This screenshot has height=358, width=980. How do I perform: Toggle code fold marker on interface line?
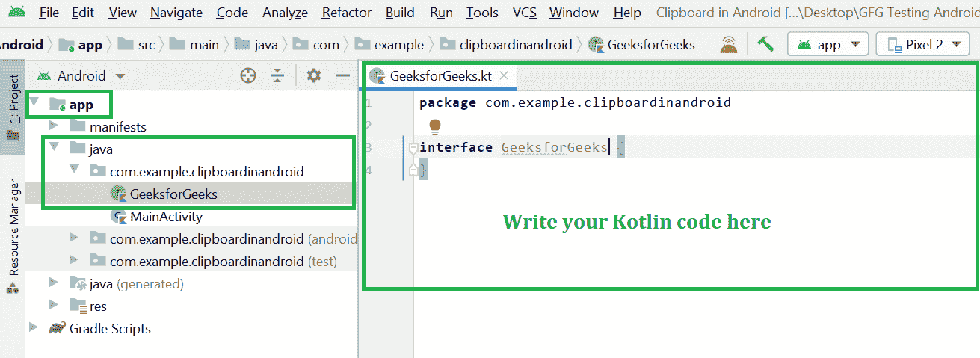point(413,149)
